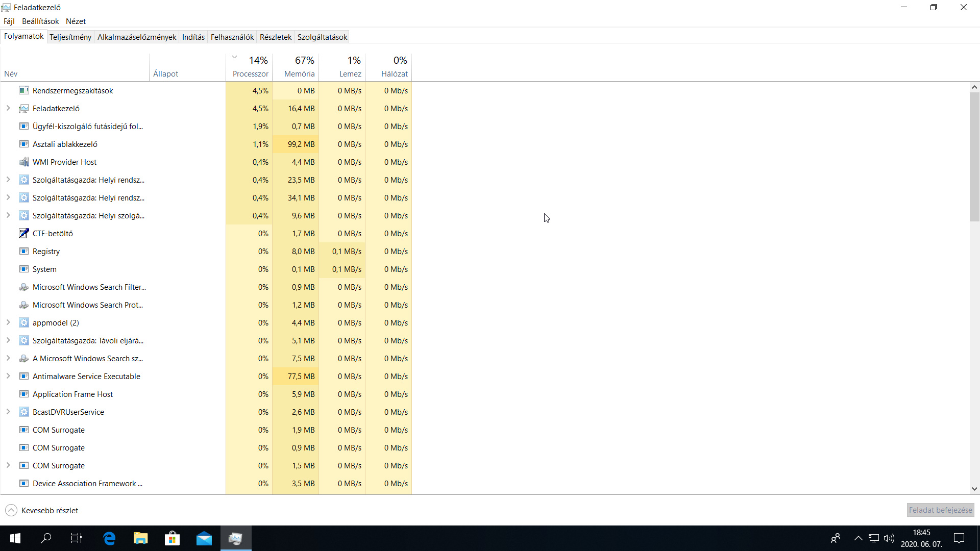Open Task View from the taskbar
Screen dimensions: 980x551
(x=77, y=538)
